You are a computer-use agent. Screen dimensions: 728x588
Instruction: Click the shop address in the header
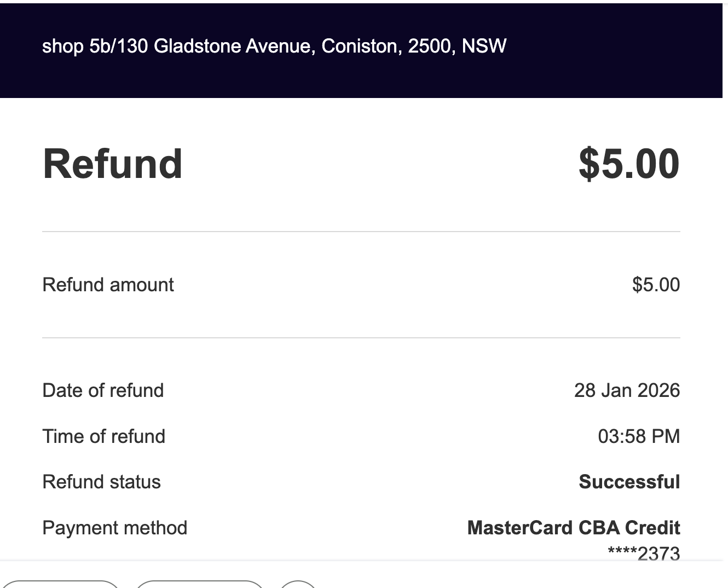coord(274,46)
